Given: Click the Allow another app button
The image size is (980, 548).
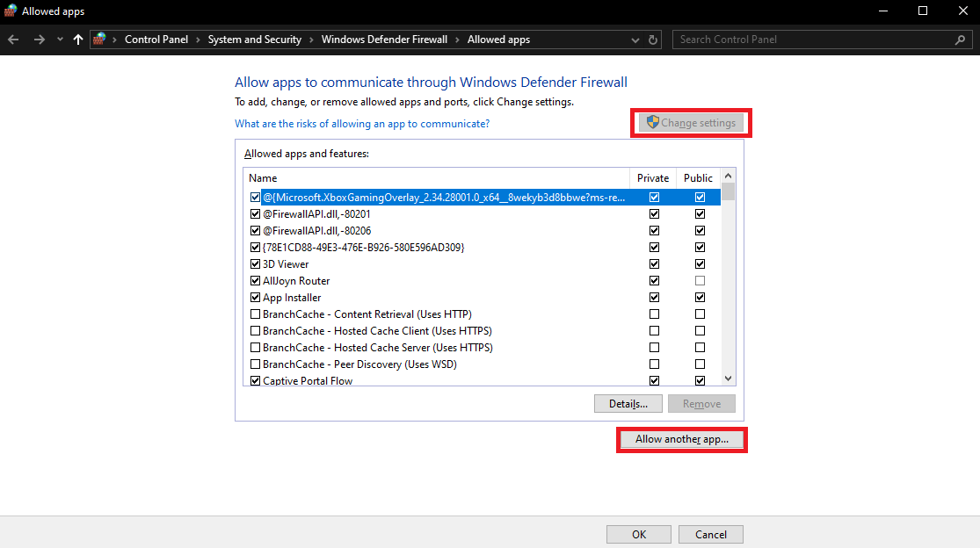Looking at the screenshot, I should click(x=681, y=439).
